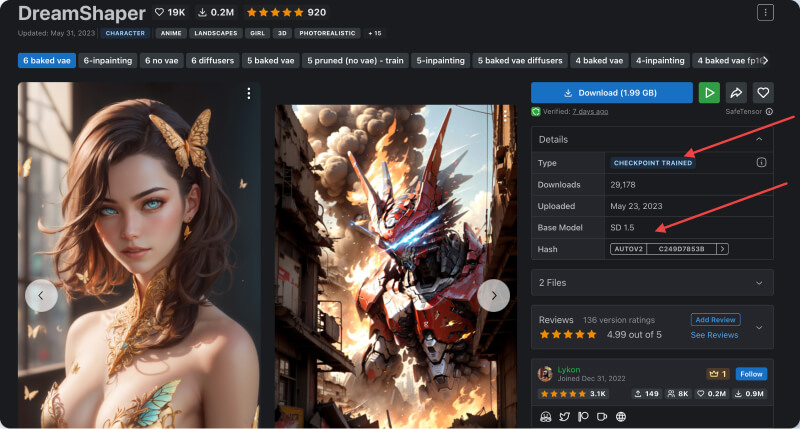This screenshot has width=800, height=429.
Task: Click Download (1.99 GB) button
Action: point(611,92)
